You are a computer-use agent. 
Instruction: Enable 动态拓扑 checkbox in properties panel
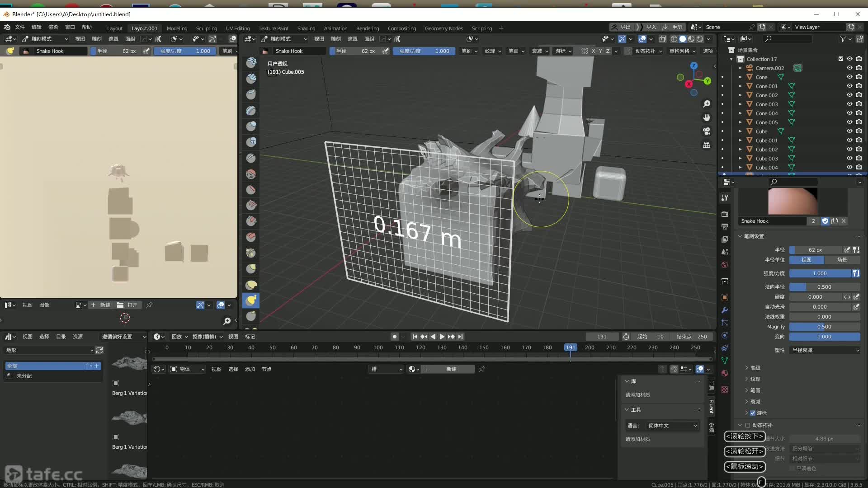point(748,425)
